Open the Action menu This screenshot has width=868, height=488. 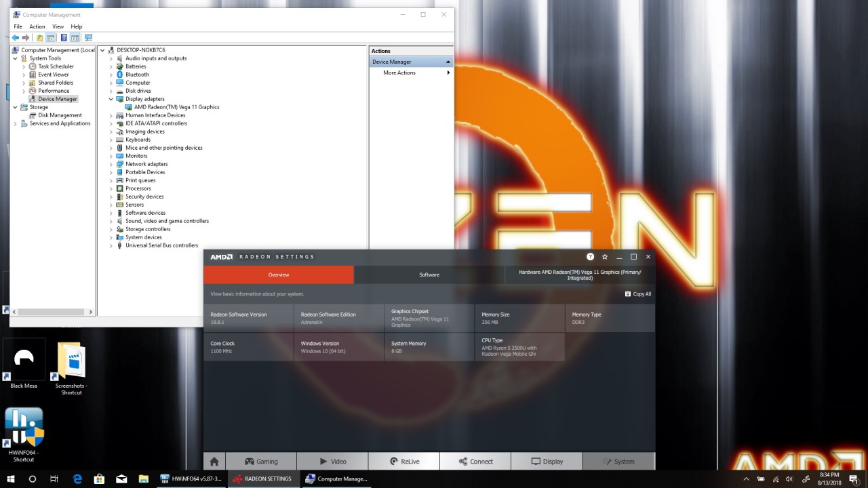(37, 26)
